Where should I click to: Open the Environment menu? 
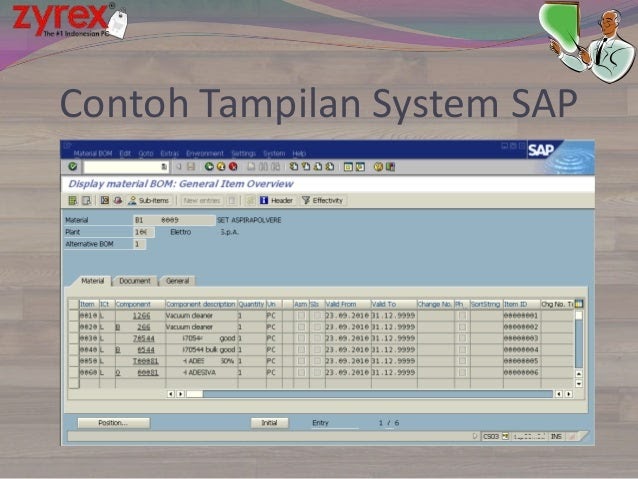[x=205, y=153]
